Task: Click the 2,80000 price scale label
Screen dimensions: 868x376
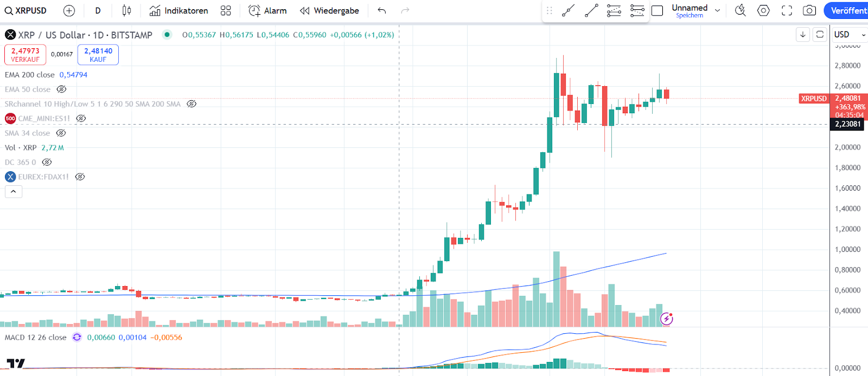Action: point(847,66)
